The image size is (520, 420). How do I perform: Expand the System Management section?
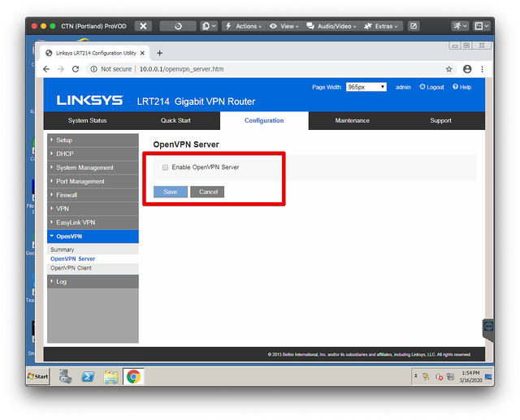tap(93, 167)
